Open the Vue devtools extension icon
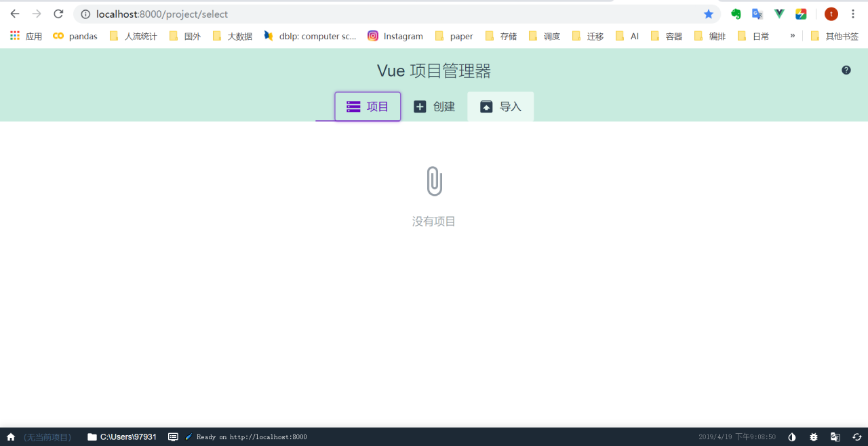868x446 pixels. [x=779, y=14]
